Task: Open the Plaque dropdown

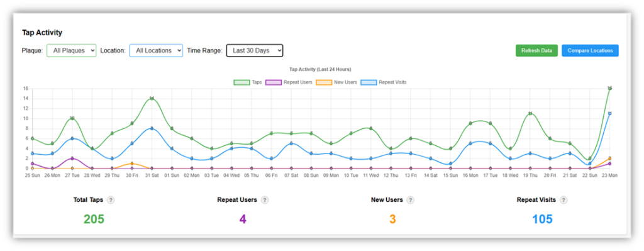Action: tap(72, 50)
